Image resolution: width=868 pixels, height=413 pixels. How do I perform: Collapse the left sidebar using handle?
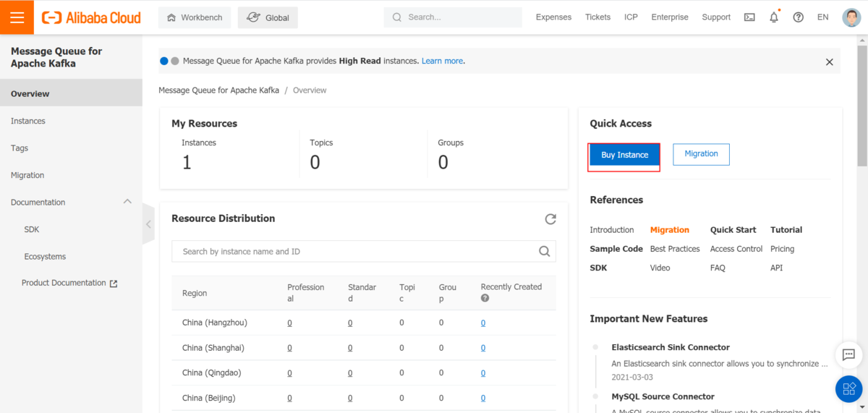(x=148, y=224)
